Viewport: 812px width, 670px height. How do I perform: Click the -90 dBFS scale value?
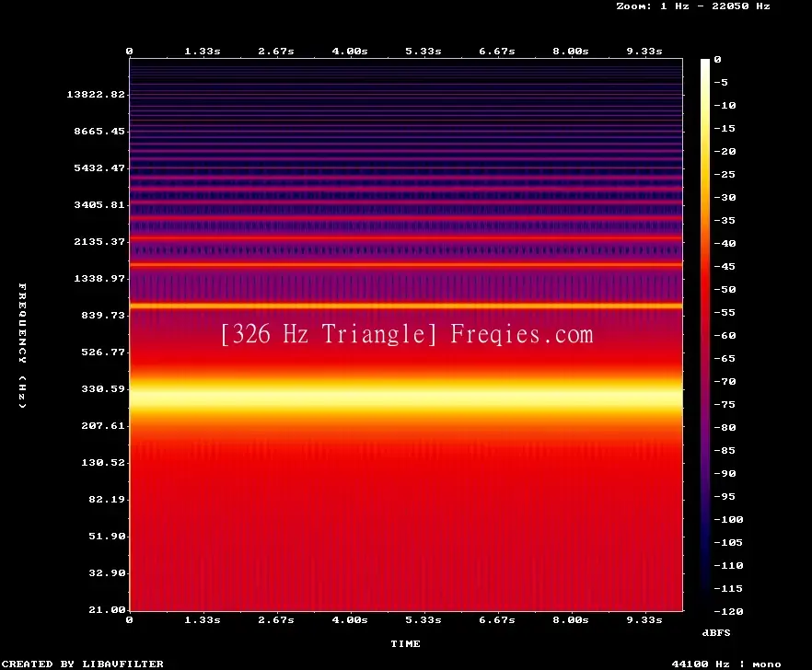tap(725, 473)
